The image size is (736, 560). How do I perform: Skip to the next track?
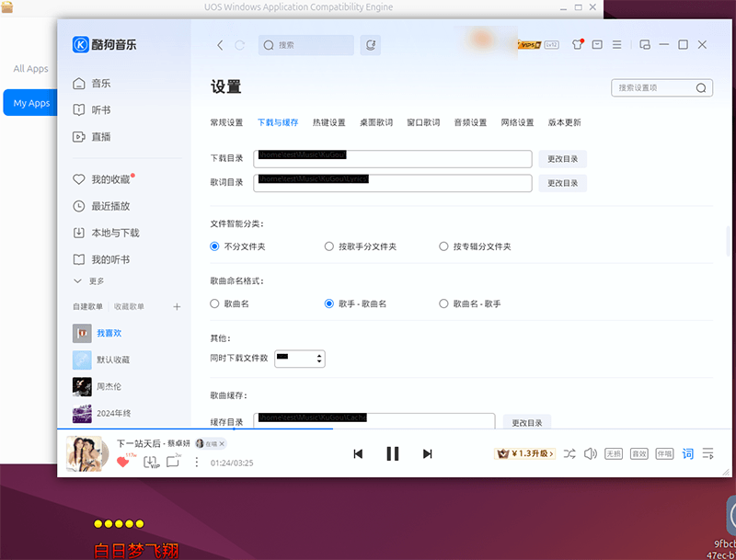coord(427,453)
